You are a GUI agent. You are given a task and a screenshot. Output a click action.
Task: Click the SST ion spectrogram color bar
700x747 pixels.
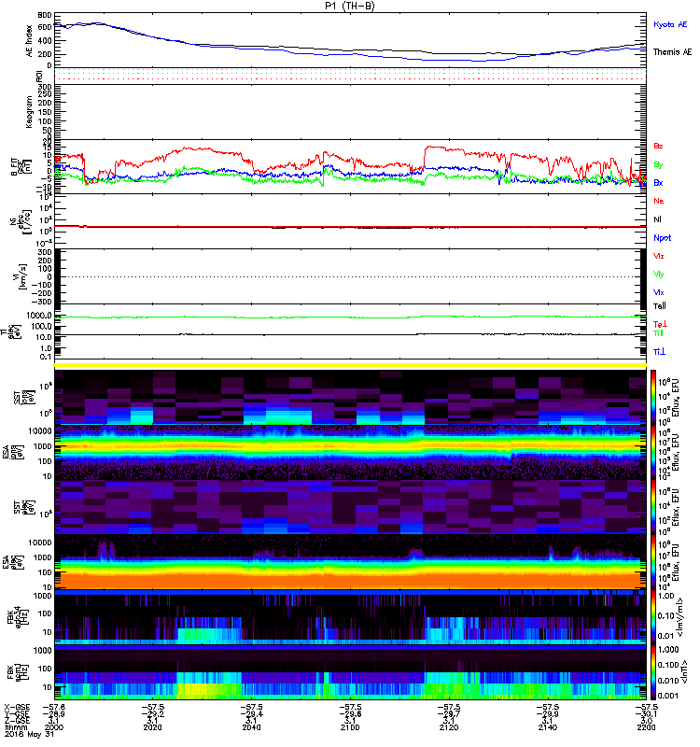point(653,397)
